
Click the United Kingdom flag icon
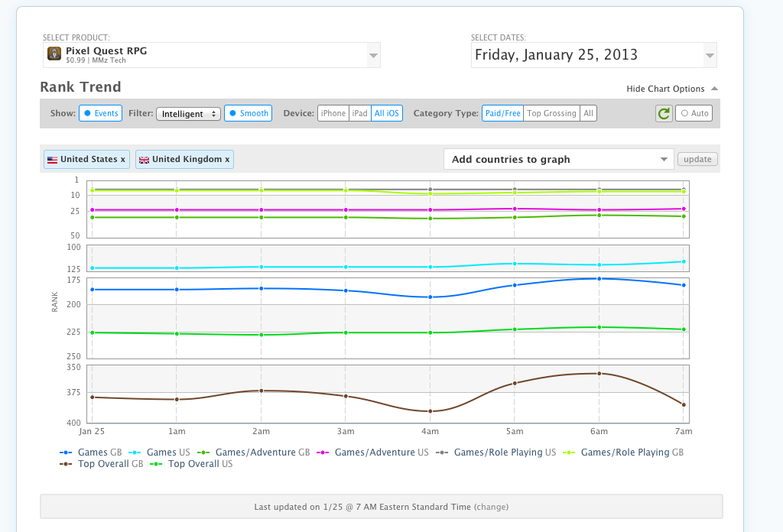tap(144, 160)
